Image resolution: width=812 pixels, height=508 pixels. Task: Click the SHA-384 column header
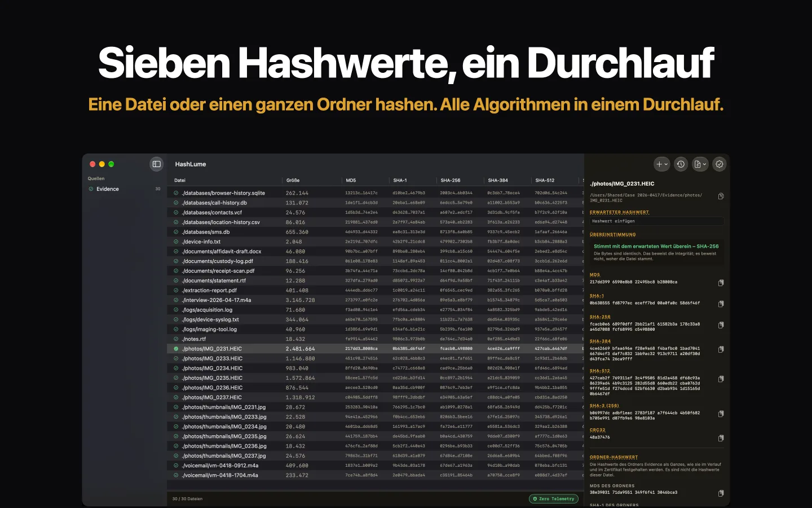point(498,181)
